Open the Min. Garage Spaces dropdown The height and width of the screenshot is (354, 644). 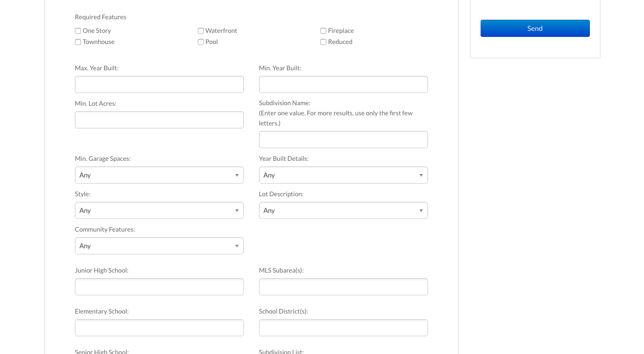point(159,175)
